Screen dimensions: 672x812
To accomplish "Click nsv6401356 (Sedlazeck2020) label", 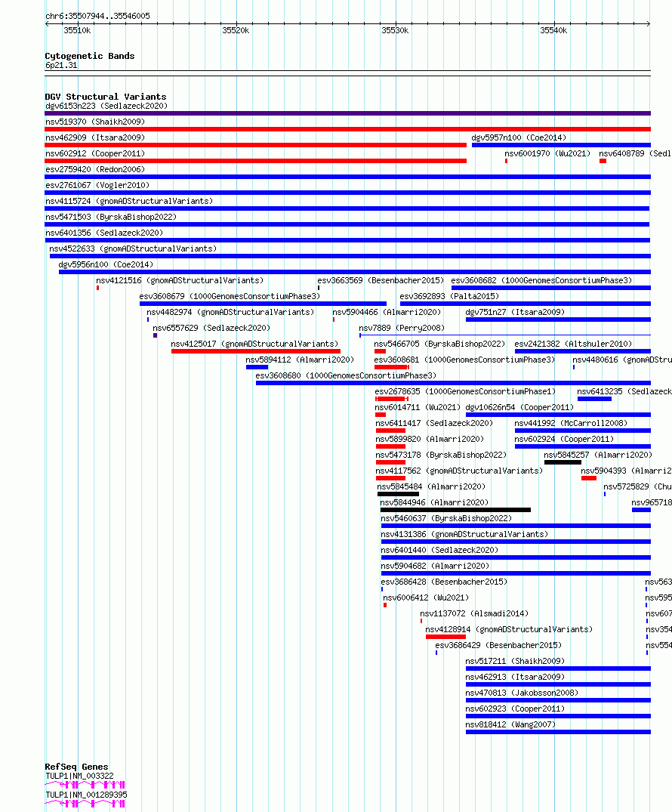I will (x=104, y=233).
